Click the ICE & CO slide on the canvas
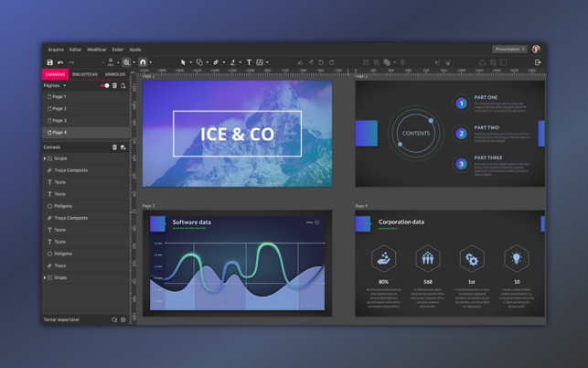The width and height of the screenshot is (588, 368). [x=237, y=134]
